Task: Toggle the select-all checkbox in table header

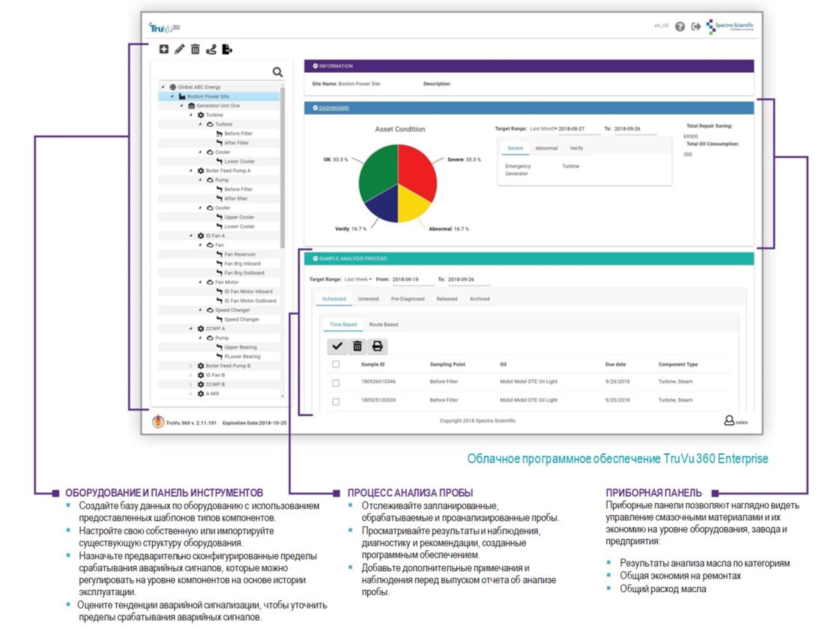Action: (x=336, y=364)
